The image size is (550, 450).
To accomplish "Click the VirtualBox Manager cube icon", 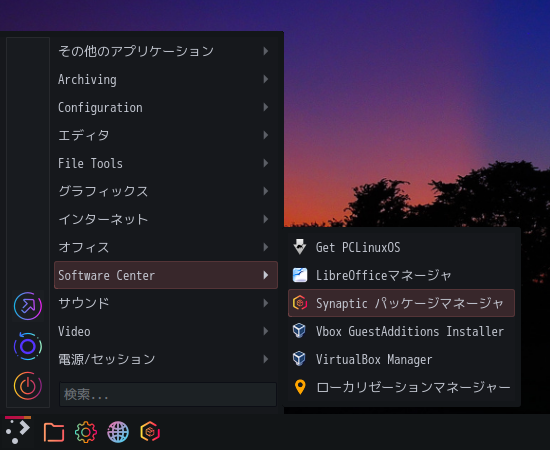I will [x=299, y=359].
